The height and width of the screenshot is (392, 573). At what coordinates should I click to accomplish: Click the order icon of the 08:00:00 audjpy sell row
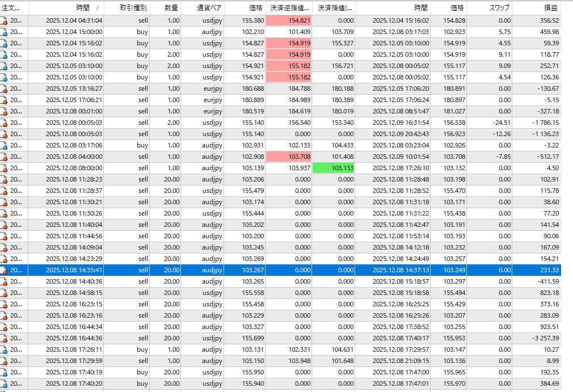click(4, 168)
